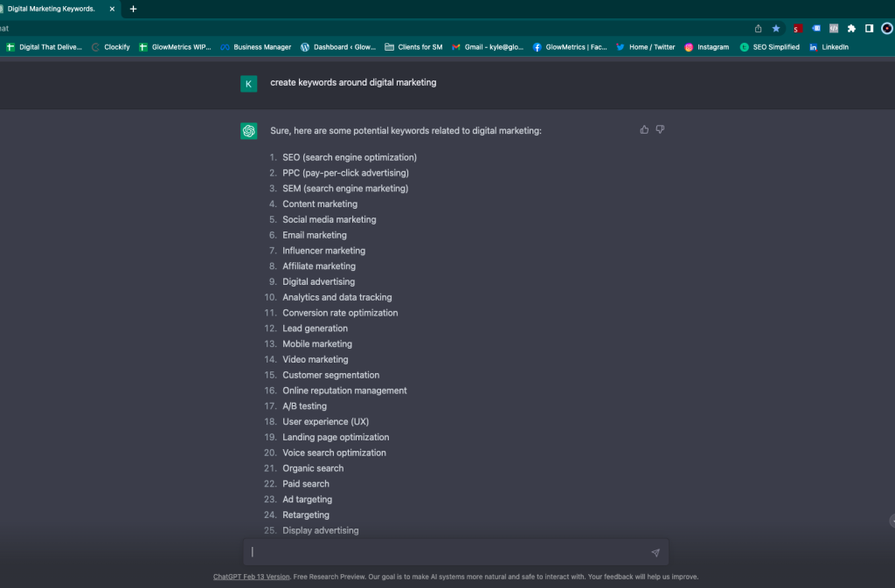Open a new browser tab
This screenshot has height=588, width=895.
[133, 9]
